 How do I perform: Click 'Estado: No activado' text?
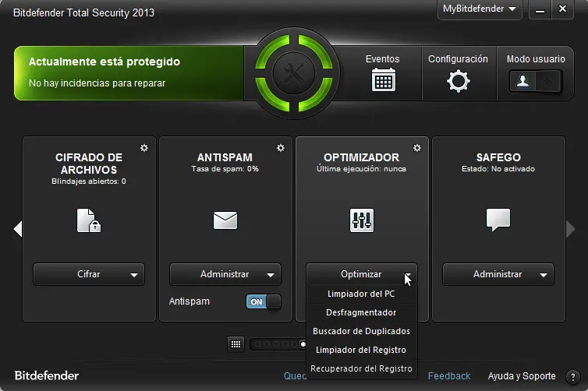pos(498,169)
